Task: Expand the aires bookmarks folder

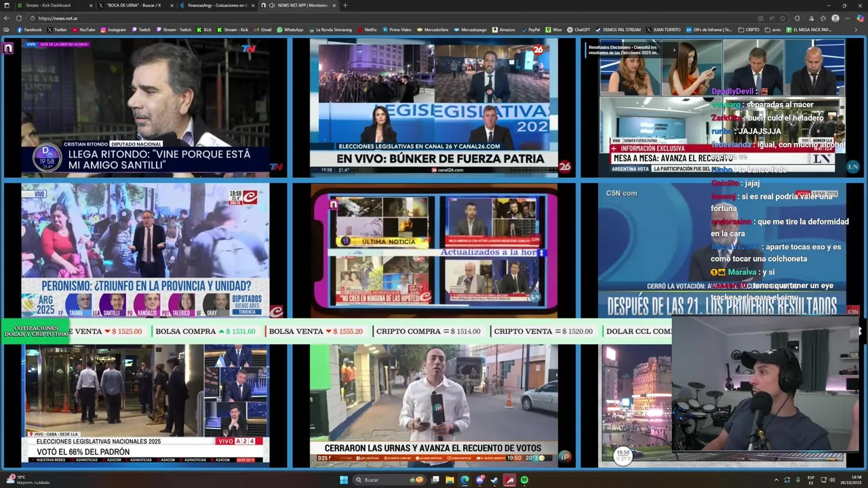Action: [x=773, y=30]
